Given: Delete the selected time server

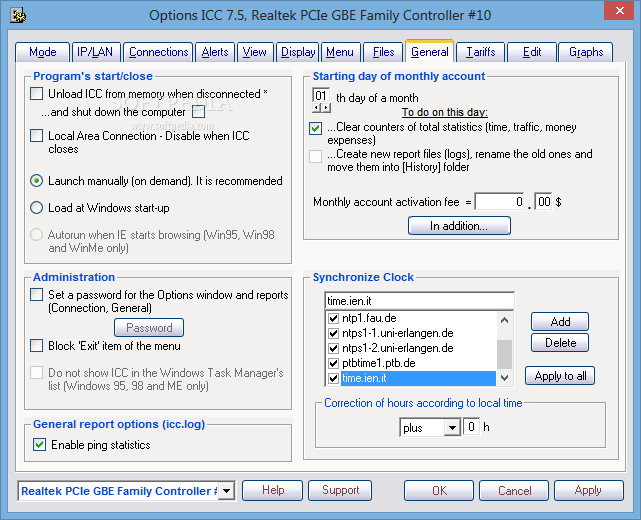Looking at the screenshot, I should coord(560,343).
